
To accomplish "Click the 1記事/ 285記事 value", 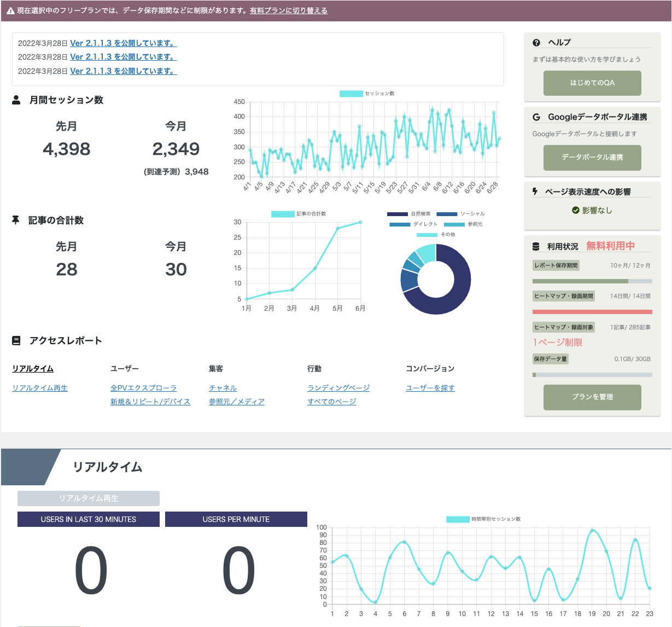I will click(x=630, y=327).
